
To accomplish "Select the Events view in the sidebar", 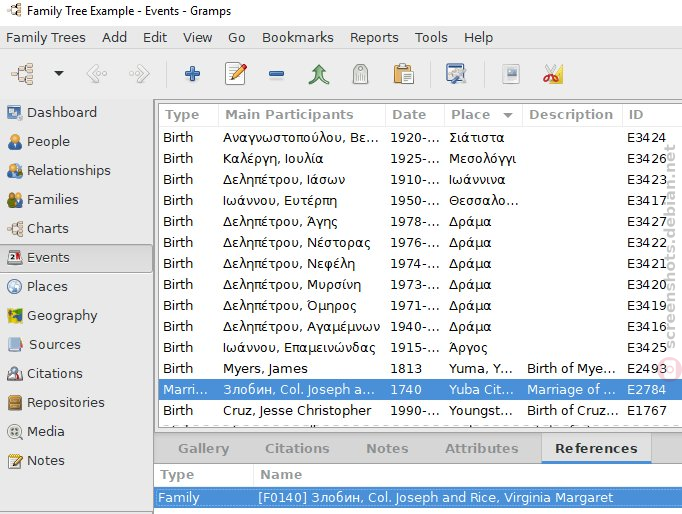I will pyautogui.click(x=76, y=257).
